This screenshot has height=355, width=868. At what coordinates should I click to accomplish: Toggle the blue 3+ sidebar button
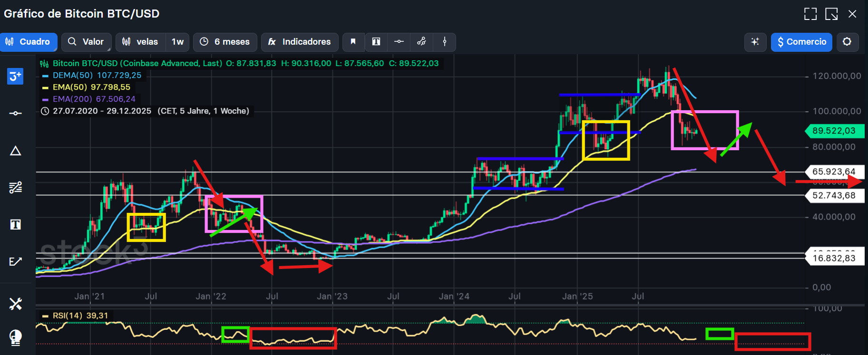(15, 76)
